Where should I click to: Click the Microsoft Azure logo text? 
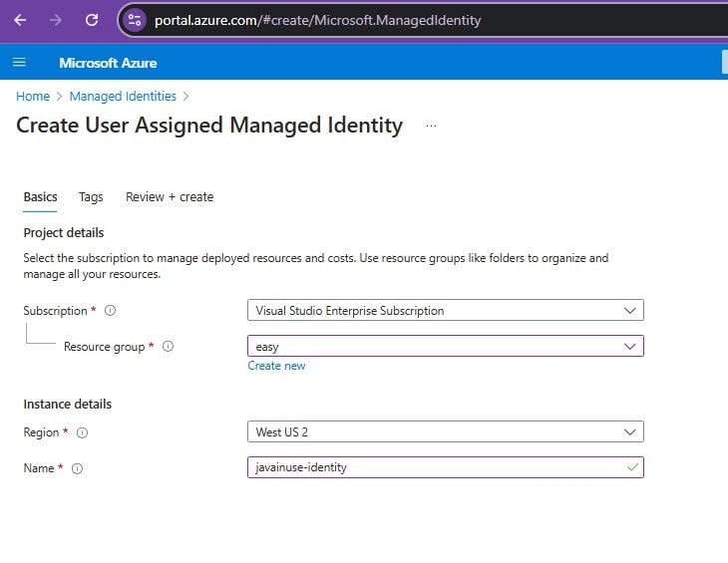(x=108, y=63)
